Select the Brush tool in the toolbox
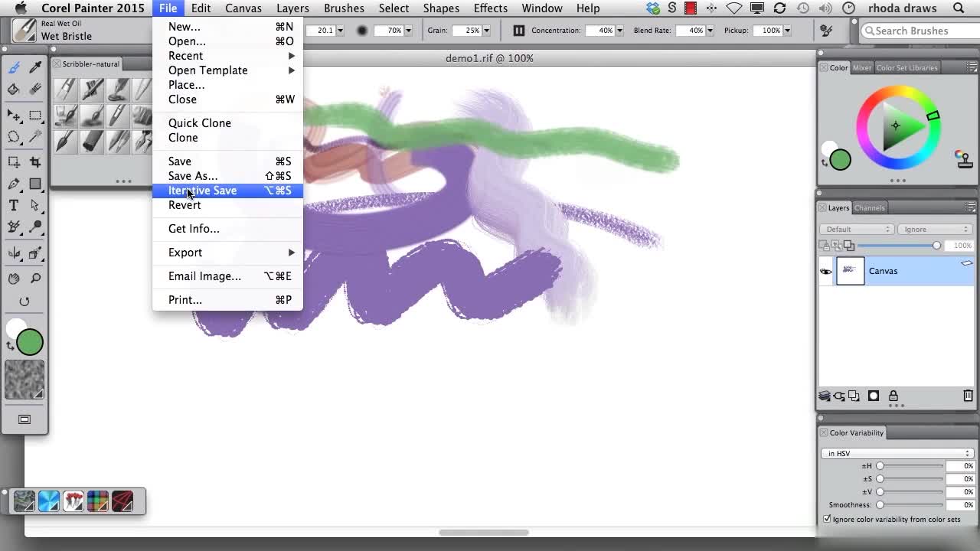Image resolution: width=980 pixels, height=551 pixels. (14, 67)
